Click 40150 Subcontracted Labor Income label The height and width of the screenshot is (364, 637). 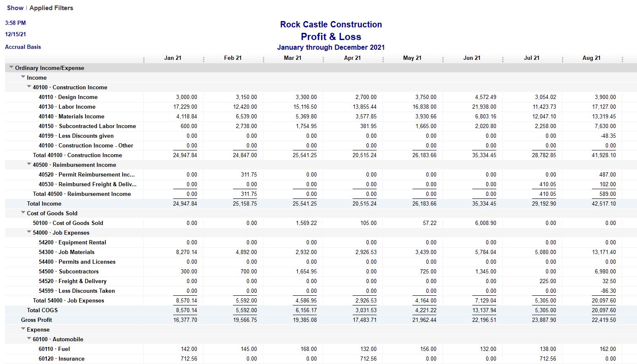[87, 126]
